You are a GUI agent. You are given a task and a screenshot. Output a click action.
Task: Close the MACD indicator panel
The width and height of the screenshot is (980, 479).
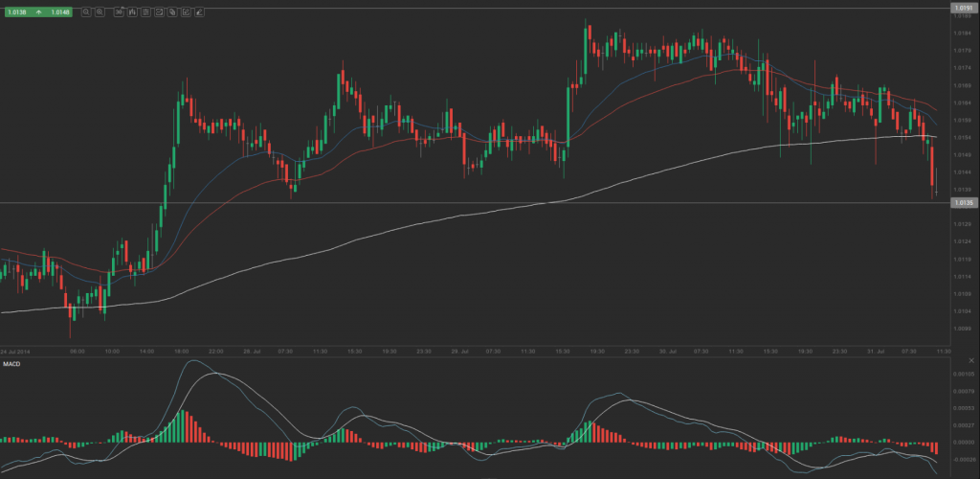point(971,360)
